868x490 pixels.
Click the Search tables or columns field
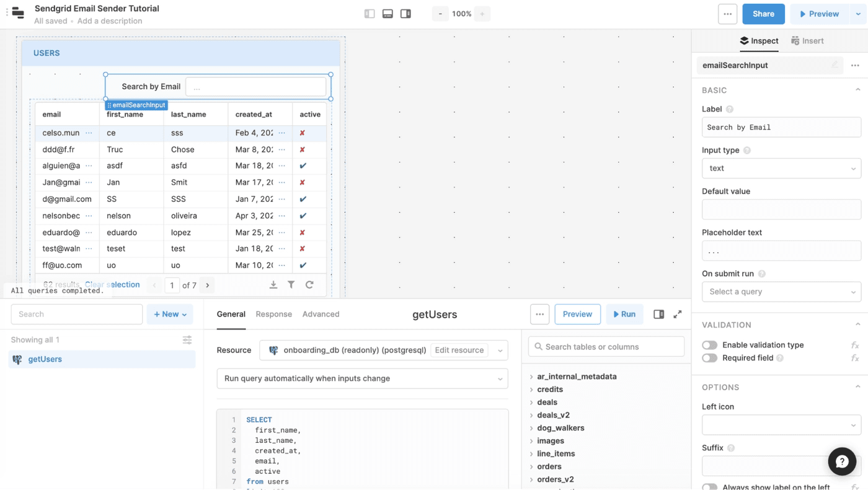(606, 347)
